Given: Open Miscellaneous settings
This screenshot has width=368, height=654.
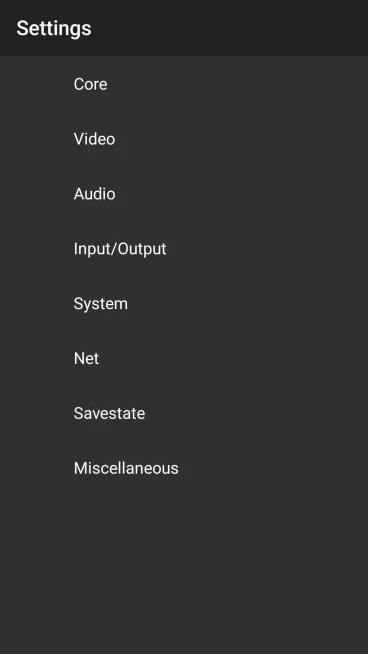Looking at the screenshot, I should 184,468.
